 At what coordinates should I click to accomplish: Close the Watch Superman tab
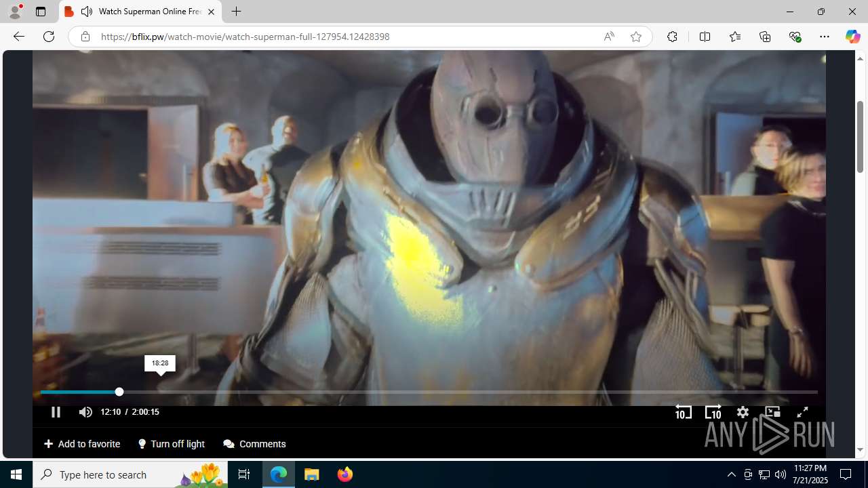click(x=211, y=12)
